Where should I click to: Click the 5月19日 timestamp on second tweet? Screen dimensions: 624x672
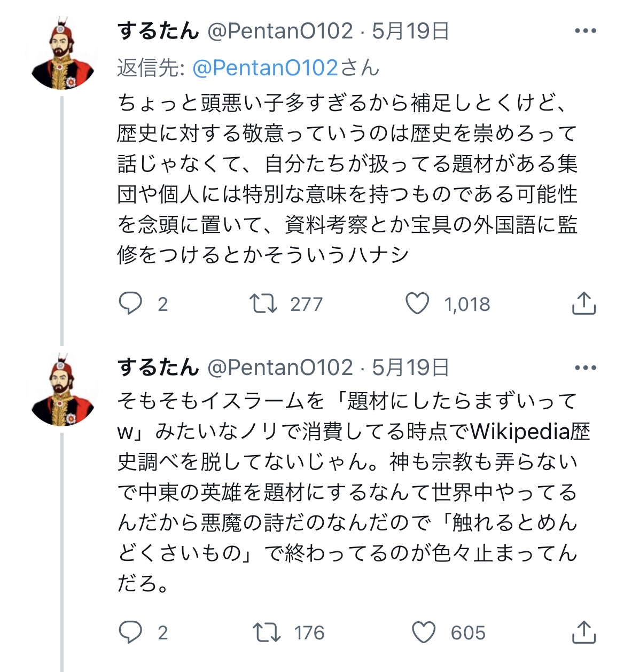click(410, 368)
